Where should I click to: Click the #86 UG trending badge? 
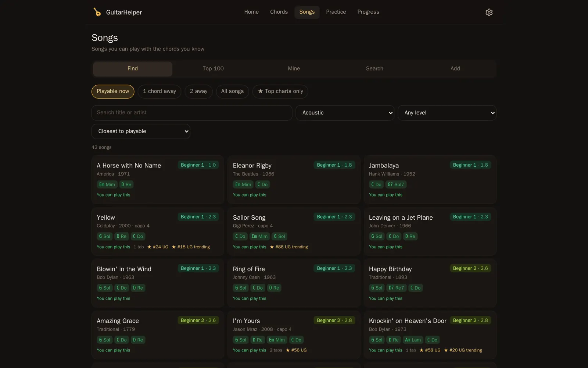[x=289, y=247]
